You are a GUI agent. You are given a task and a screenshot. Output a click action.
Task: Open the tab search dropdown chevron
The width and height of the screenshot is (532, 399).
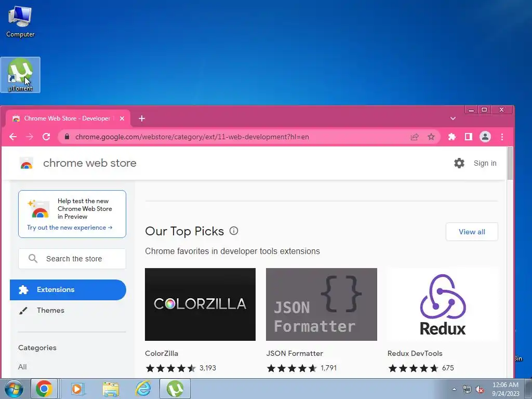click(x=453, y=118)
